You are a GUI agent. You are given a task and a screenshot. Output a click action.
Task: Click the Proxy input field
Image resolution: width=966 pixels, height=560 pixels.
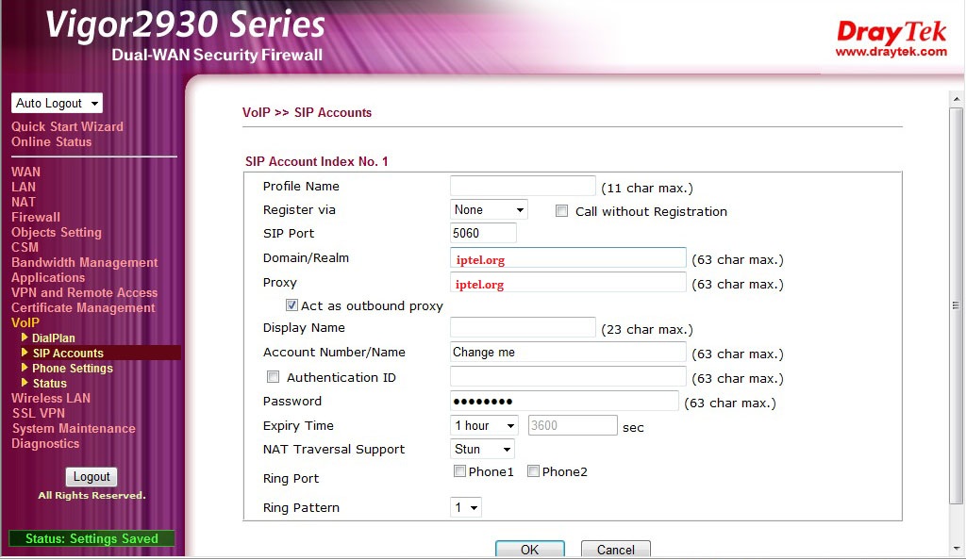(x=568, y=283)
